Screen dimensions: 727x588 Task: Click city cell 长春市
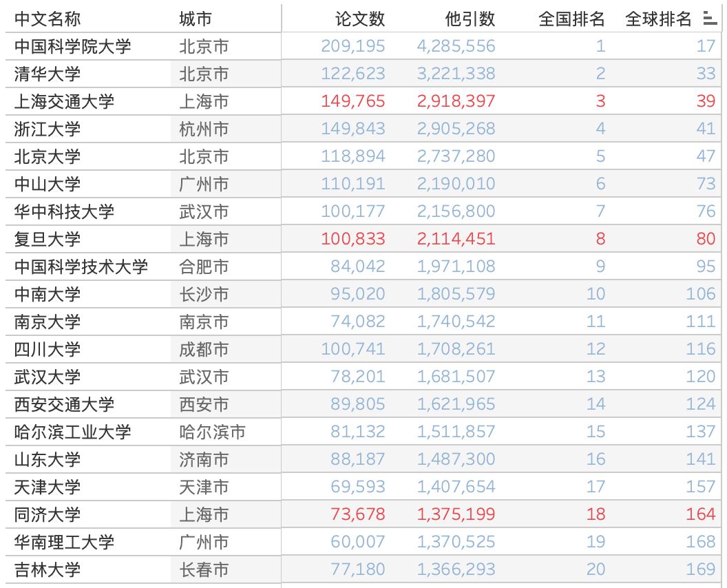(x=204, y=569)
